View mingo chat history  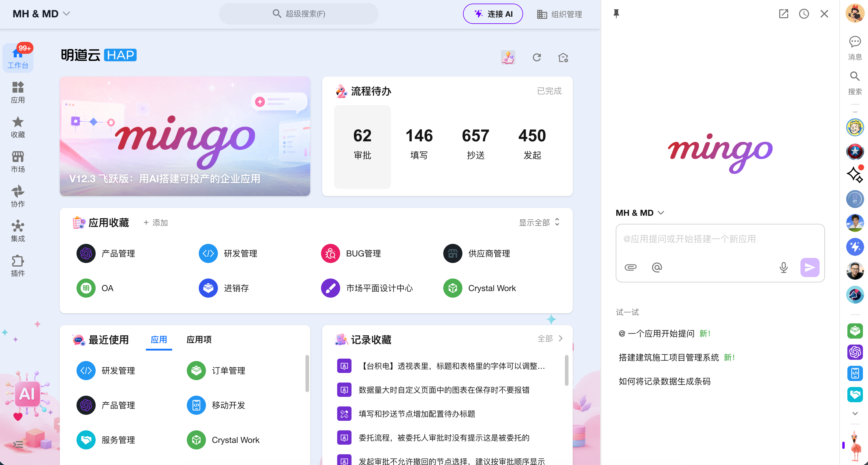pyautogui.click(x=804, y=14)
